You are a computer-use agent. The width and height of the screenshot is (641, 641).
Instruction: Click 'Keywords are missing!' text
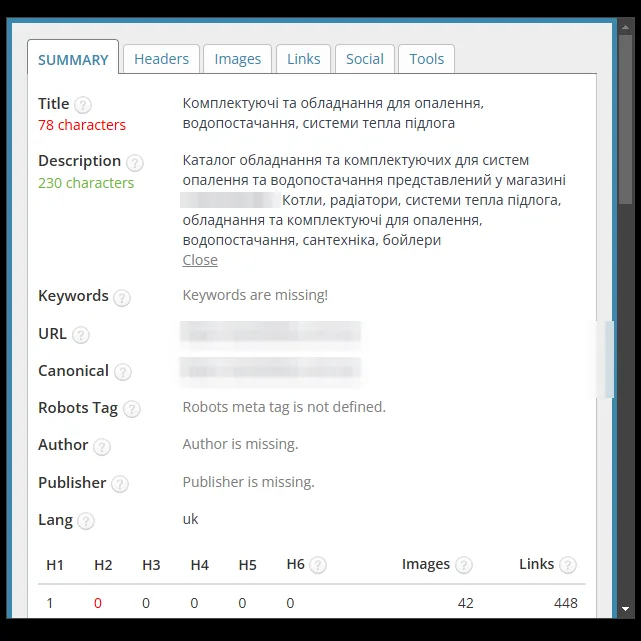[255, 295]
